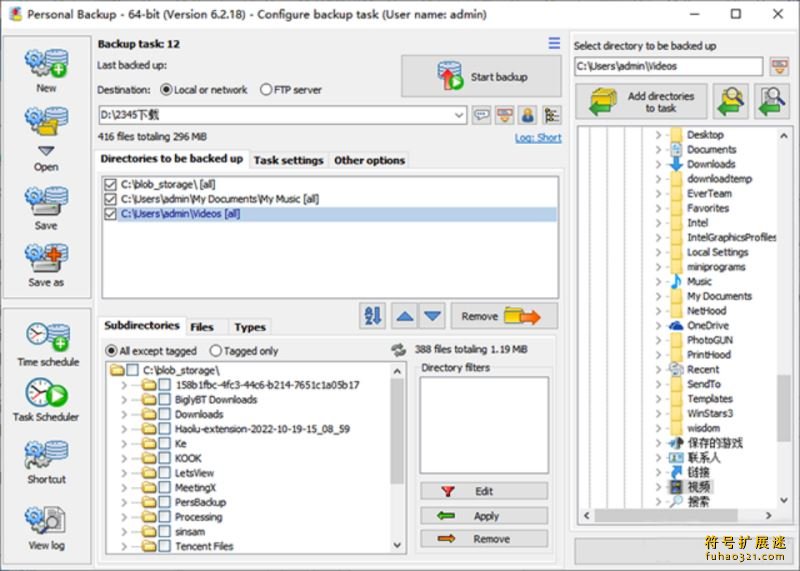This screenshot has height=571, width=800.
Task: Click the Downloads arrow icon in tree
Action: pyautogui.click(x=676, y=164)
